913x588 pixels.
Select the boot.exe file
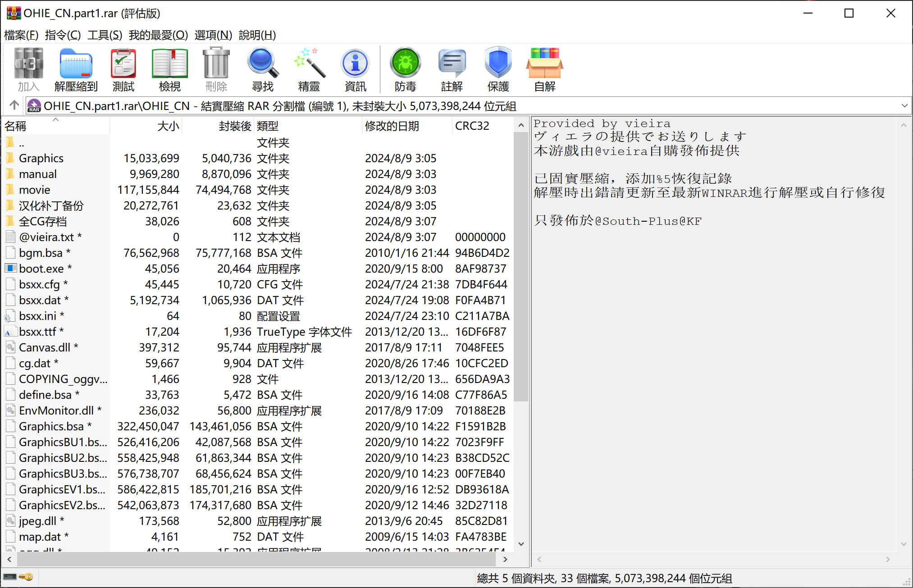pyautogui.click(x=41, y=269)
